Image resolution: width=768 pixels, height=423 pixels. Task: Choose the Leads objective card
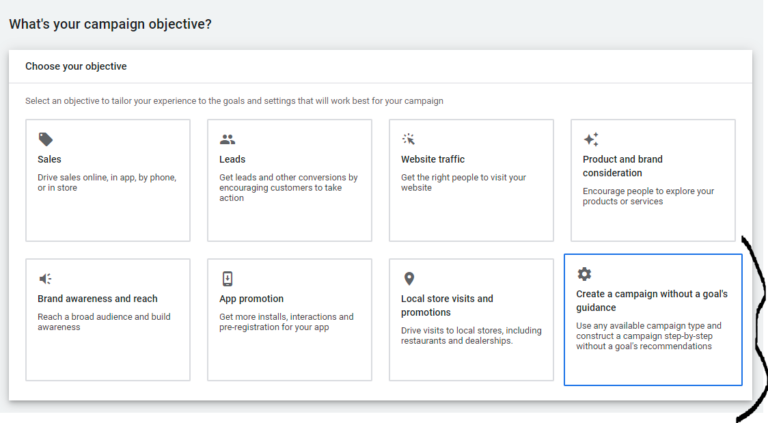pyautogui.click(x=289, y=180)
